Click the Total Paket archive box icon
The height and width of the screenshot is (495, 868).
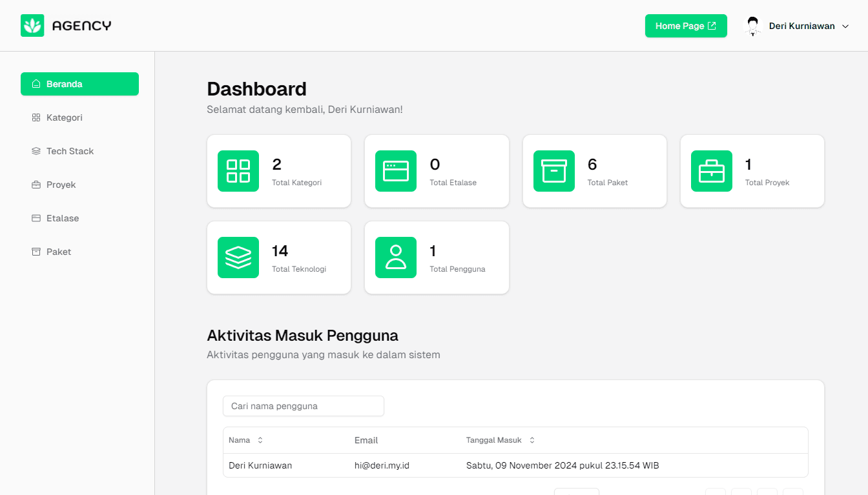(x=553, y=171)
